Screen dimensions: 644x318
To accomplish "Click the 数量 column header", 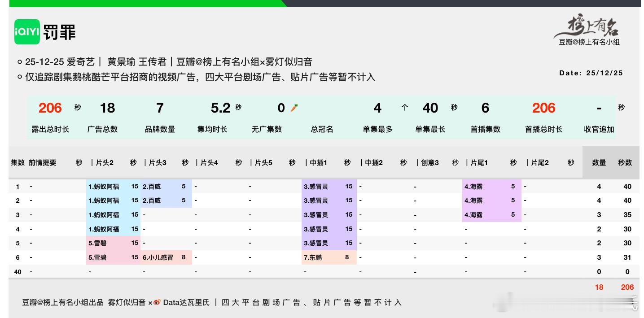I will tap(599, 163).
